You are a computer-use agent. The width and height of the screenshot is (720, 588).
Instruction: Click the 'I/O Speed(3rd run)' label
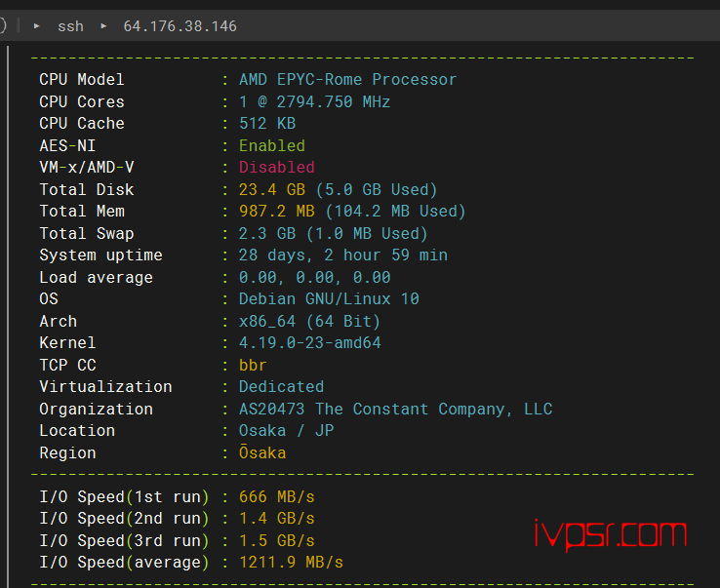coord(125,541)
